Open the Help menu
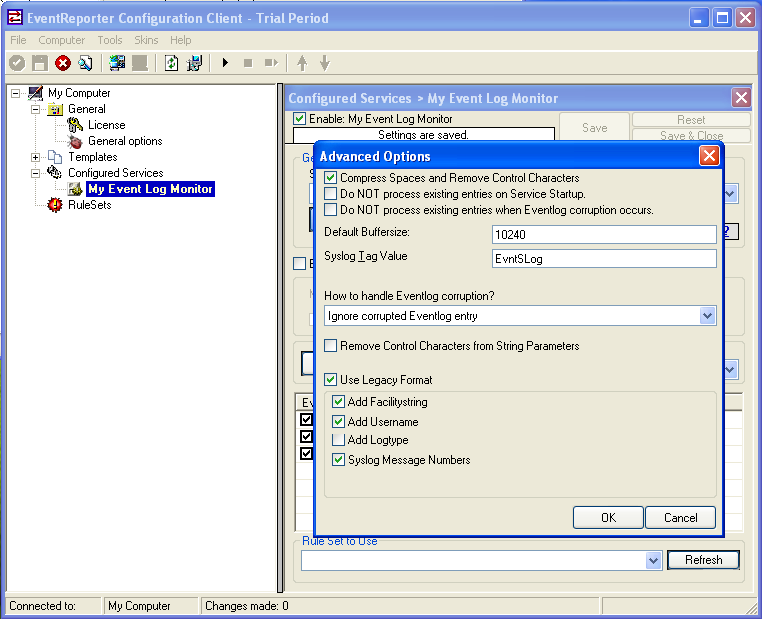This screenshot has height=619, width=762. [180, 40]
